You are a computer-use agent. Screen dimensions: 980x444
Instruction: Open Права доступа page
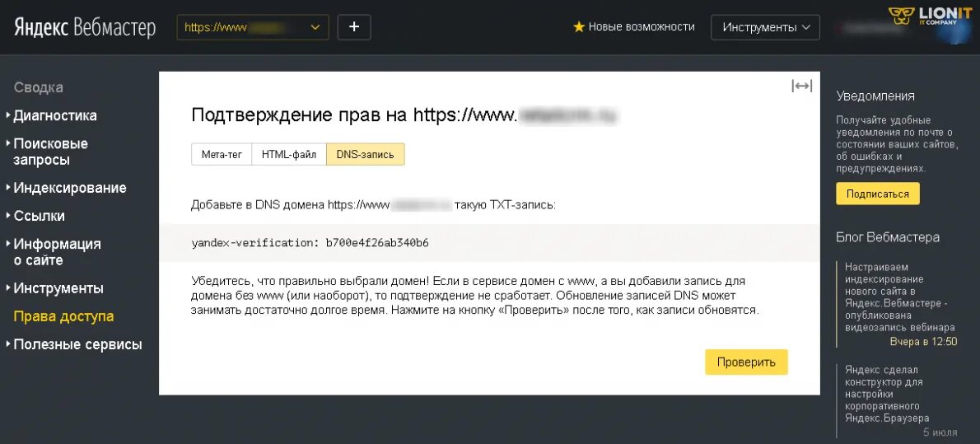63,316
